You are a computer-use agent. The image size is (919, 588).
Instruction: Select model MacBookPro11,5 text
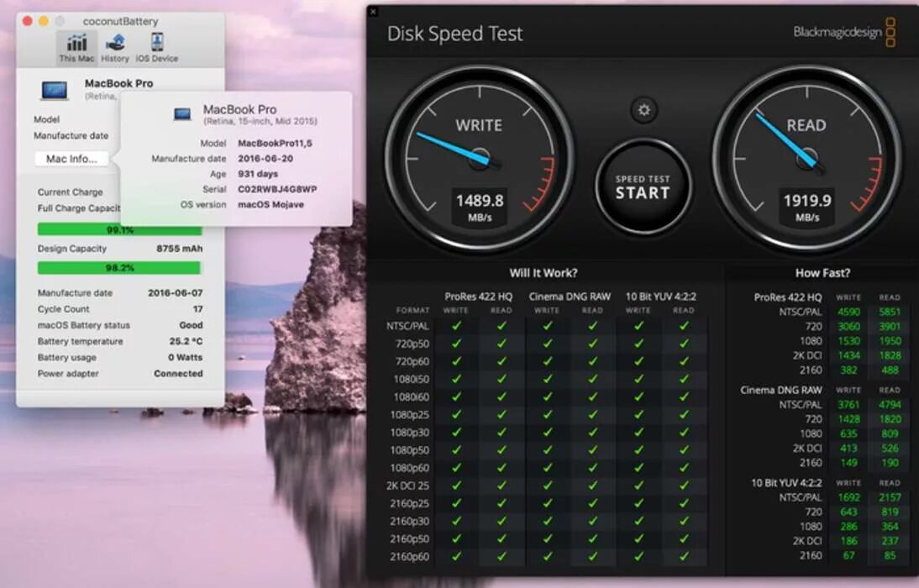[x=275, y=143]
